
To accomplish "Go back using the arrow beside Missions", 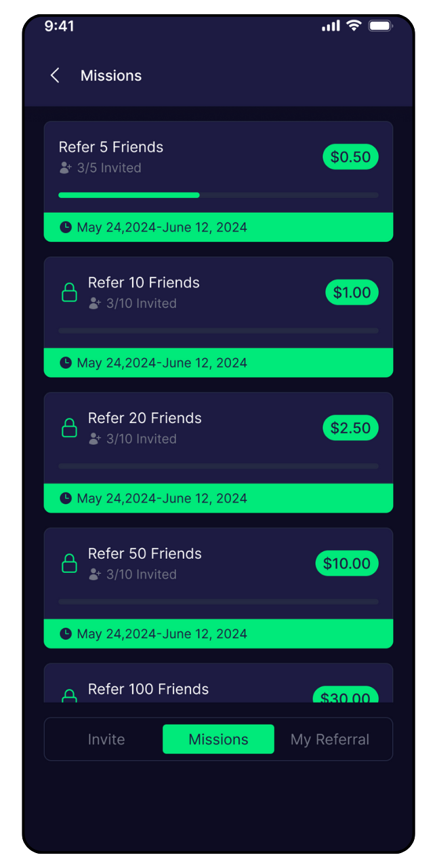I will [55, 75].
